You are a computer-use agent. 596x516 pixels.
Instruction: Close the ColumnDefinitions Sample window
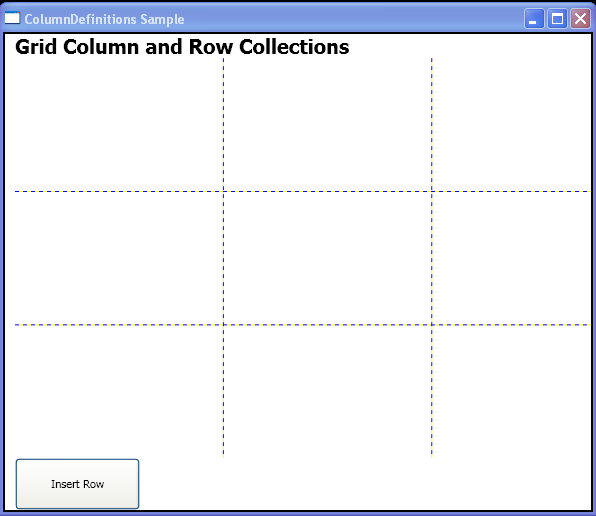[x=580, y=19]
